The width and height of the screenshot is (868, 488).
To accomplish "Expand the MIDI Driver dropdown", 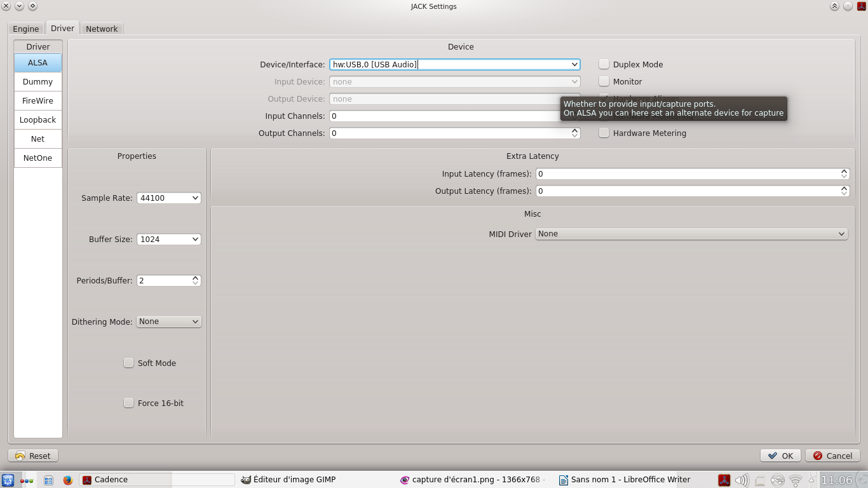I will point(691,234).
